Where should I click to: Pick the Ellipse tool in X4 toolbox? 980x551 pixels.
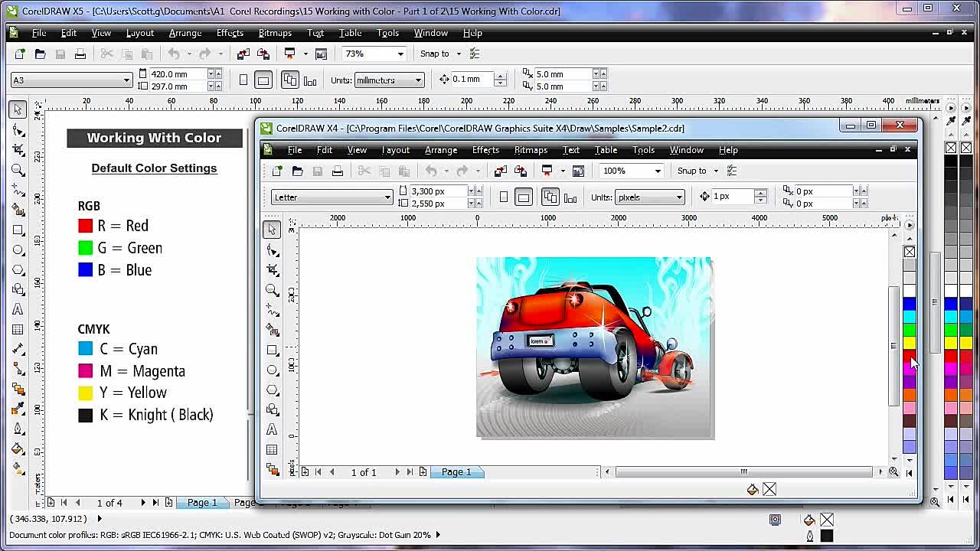272,370
